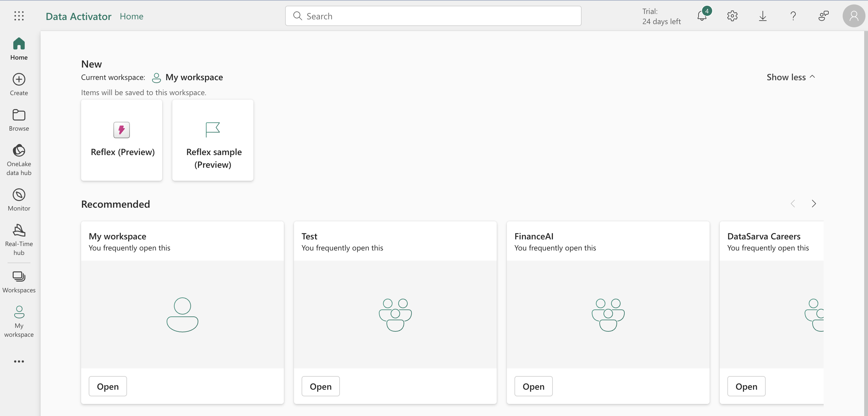Click the Trial 24 days left text
Image resolution: width=868 pixels, height=416 pixels.
click(x=661, y=16)
